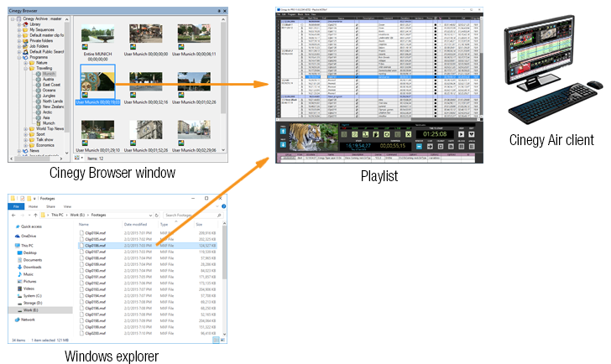Click the Cue arrow button in playlist
Viewport: 611px width, 364px height.
[430, 147]
